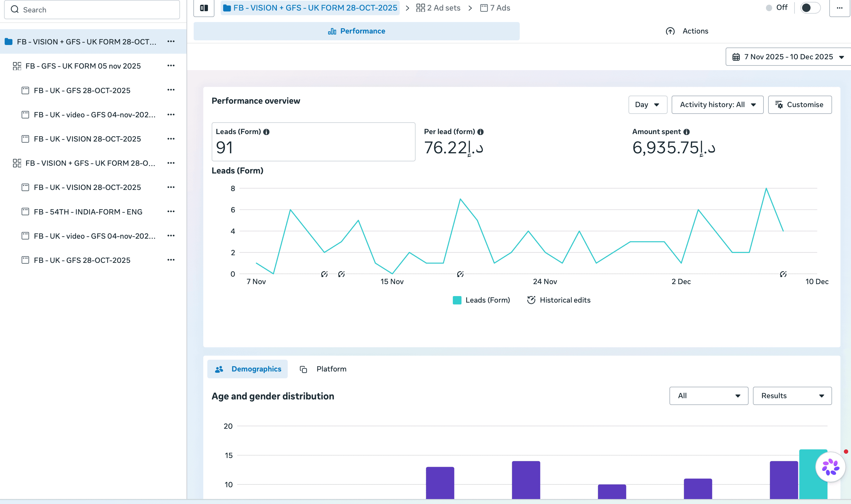Select the Demographics tab

[x=248, y=369]
